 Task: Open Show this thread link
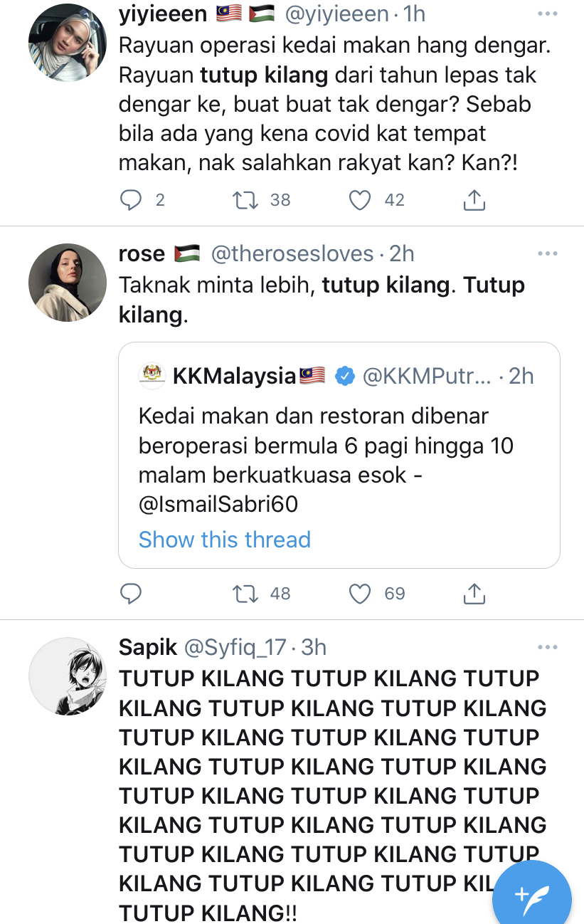pyautogui.click(x=225, y=539)
